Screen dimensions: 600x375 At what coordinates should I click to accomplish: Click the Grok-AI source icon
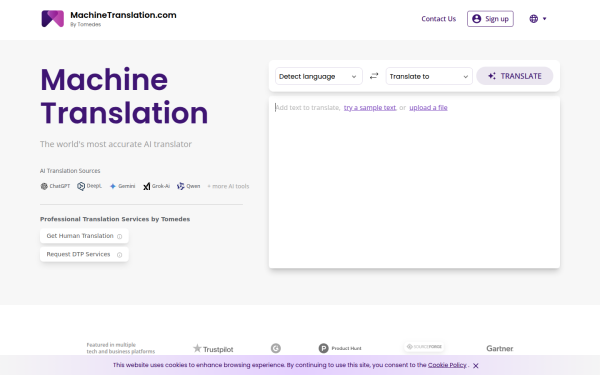click(147, 186)
